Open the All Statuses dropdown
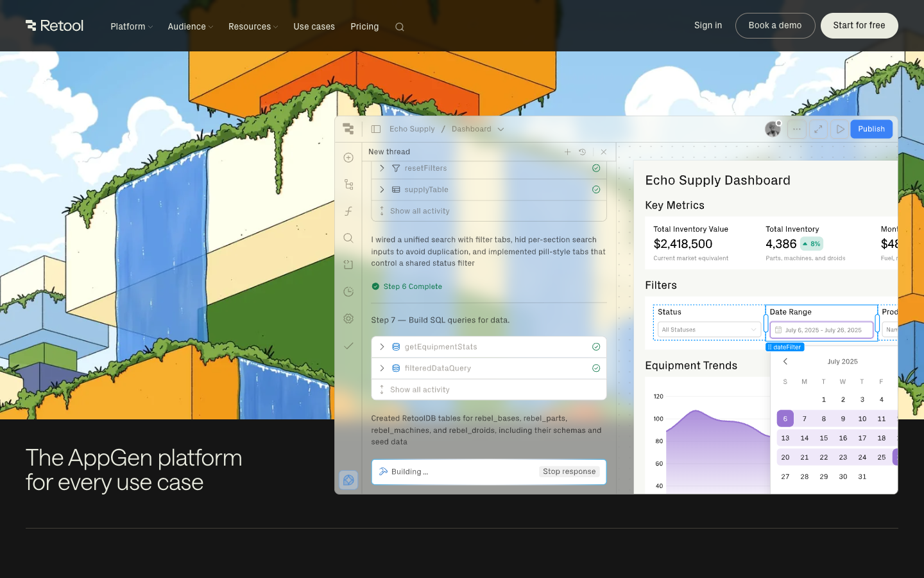 (709, 330)
